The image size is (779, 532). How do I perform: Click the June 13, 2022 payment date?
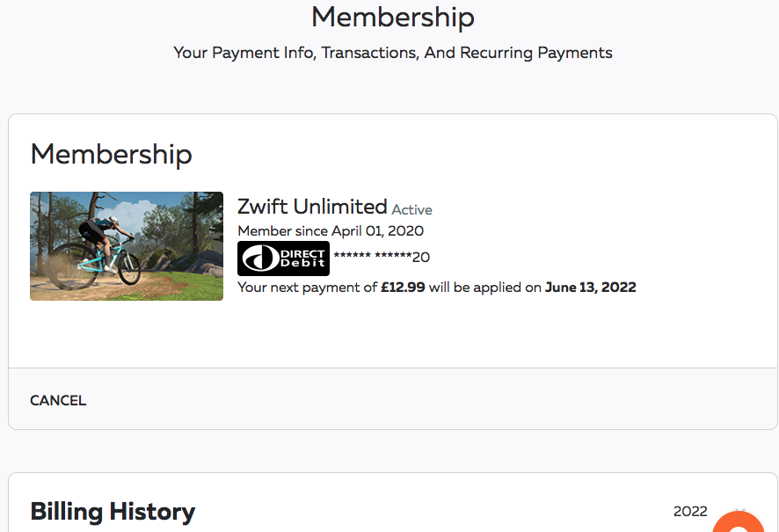pyautogui.click(x=590, y=287)
